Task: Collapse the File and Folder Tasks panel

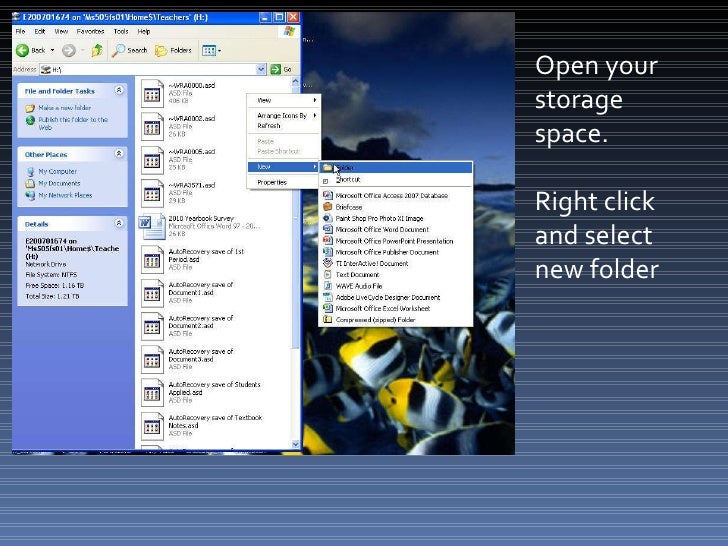Action: (x=120, y=90)
